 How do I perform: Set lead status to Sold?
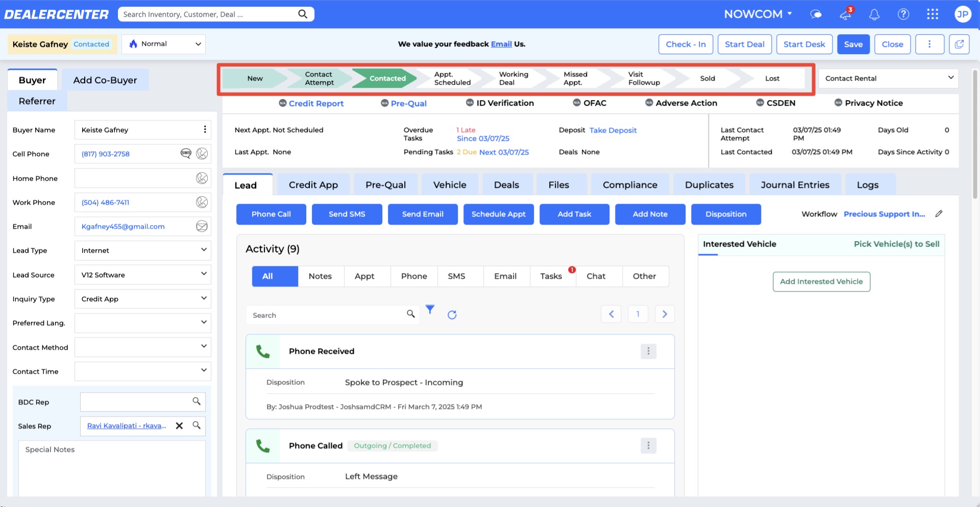[x=707, y=78]
